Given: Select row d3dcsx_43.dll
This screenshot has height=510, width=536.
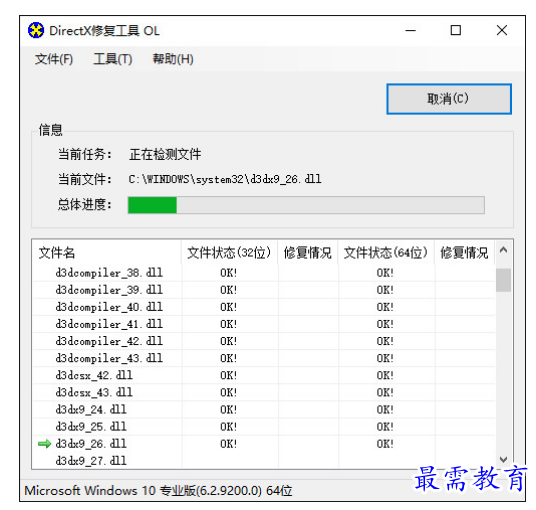Looking at the screenshot, I should pos(264,392).
